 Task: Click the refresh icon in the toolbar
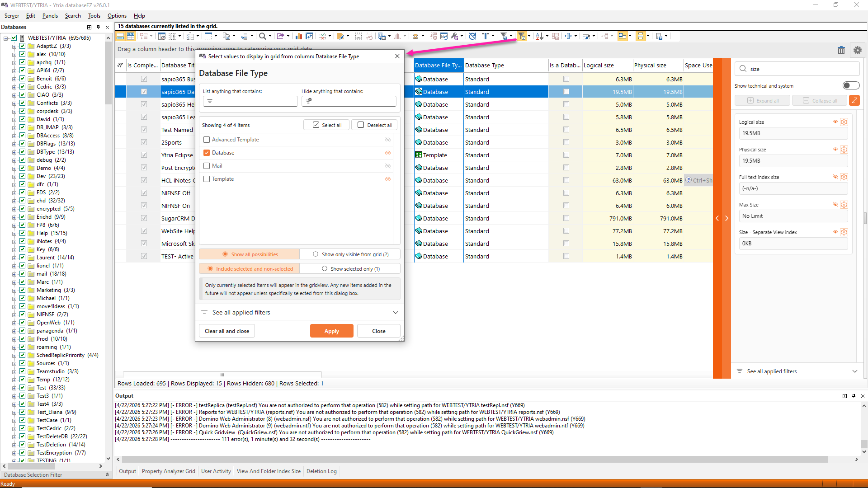tap(472, 36)
